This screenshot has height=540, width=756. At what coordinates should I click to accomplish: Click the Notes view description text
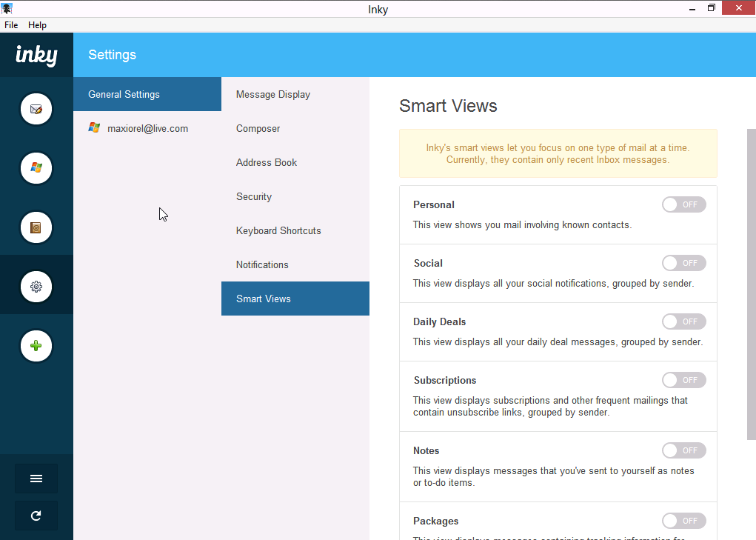pos(554,477)
